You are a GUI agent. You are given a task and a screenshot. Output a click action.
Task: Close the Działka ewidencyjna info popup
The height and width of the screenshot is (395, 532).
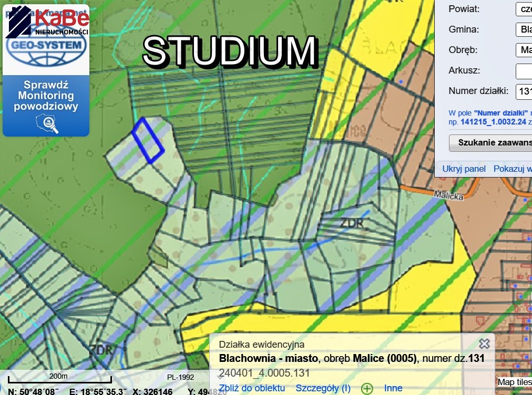tap(484, 344)
